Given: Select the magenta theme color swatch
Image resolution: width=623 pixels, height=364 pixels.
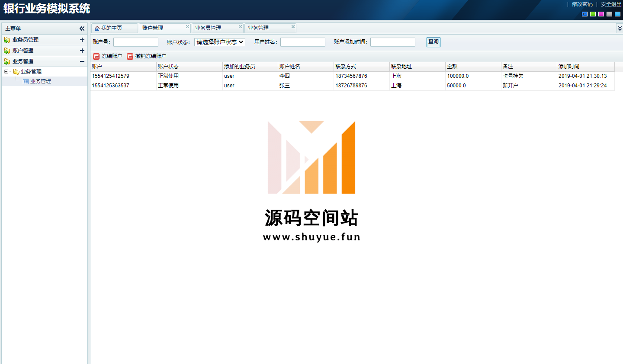Looking at the screenshot, I should coord(601,14).
